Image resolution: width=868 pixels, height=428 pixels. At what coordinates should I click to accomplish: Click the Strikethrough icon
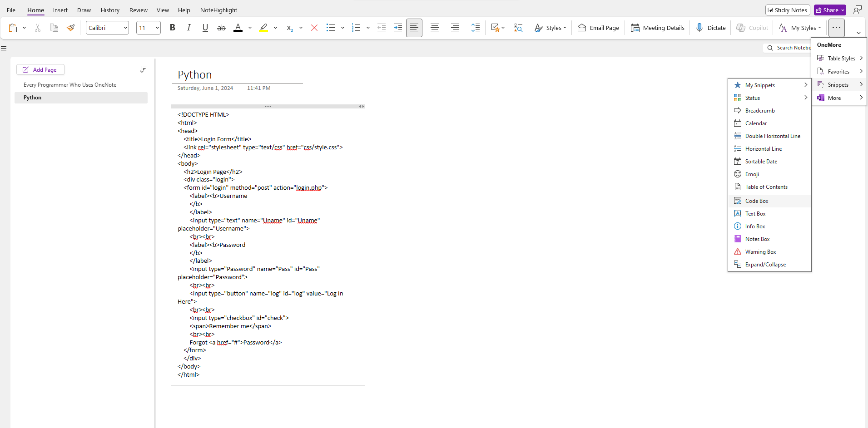(x=221, y=28)
